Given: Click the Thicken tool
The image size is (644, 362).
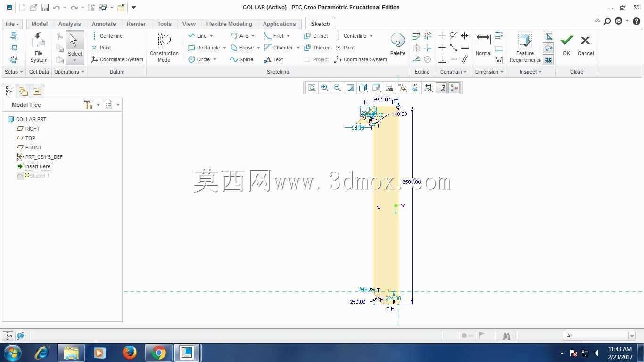Looking at the screenshot, I should coord(317,48).
